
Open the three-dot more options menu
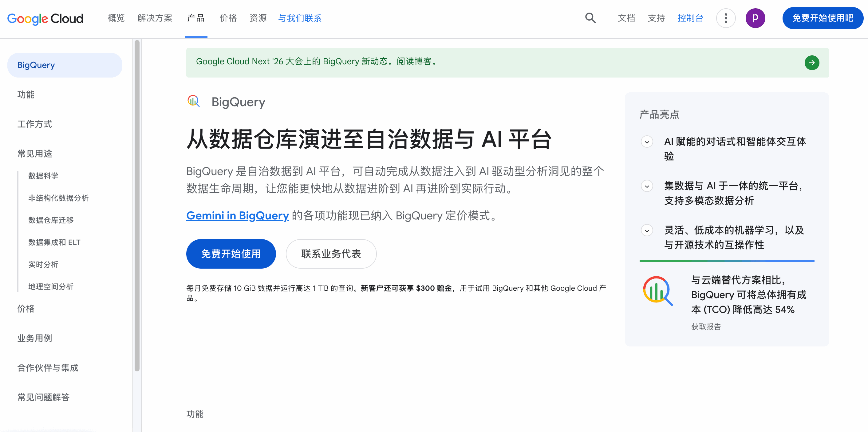click(725, 18)
